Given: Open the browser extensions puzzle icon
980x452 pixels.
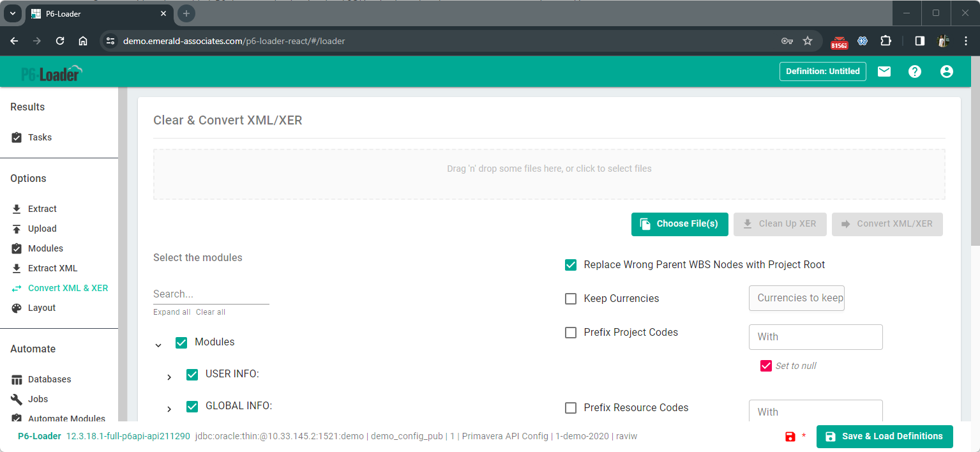Looking at the screenshot, I should [886, 41].
